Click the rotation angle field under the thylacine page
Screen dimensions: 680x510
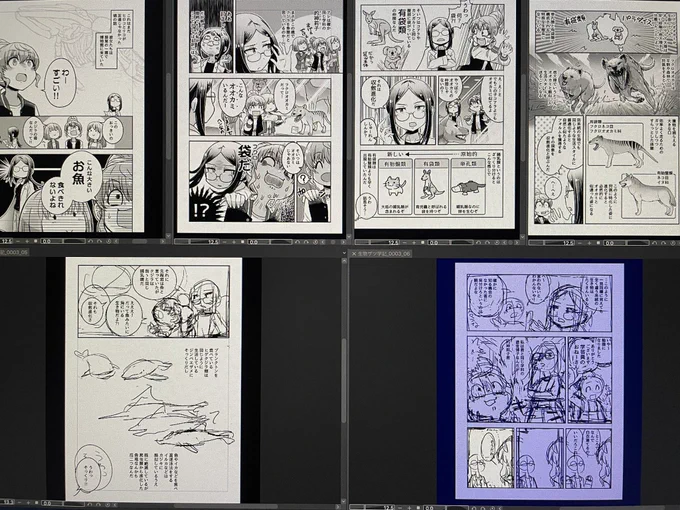[614, 243]
